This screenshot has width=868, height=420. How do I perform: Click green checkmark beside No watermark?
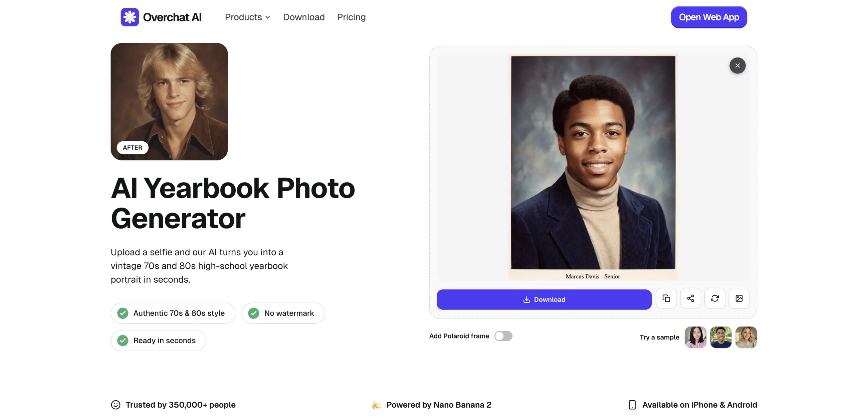pyautogui.click(x=253, y=313)
